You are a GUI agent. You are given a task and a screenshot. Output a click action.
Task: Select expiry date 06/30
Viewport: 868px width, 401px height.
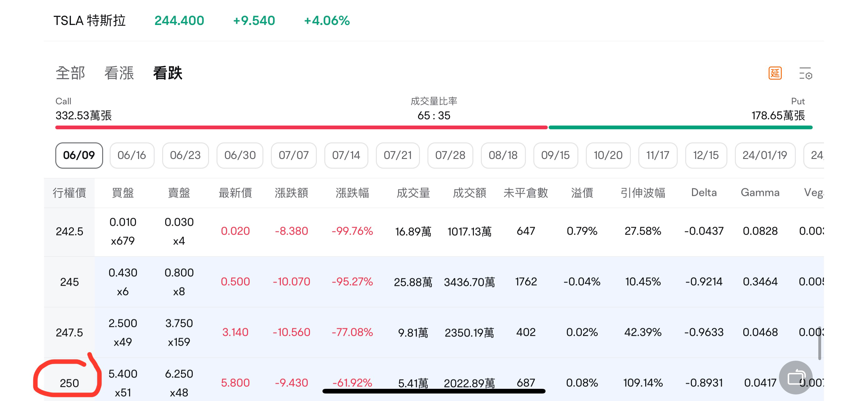coord(240,155)
